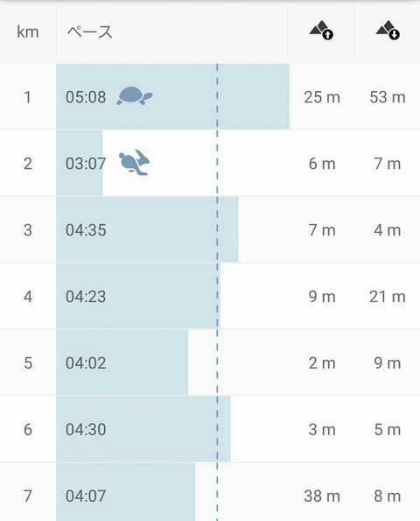Click the rabbit fastest-pace icon
The image size is (420, 521).
click(135, 162)
